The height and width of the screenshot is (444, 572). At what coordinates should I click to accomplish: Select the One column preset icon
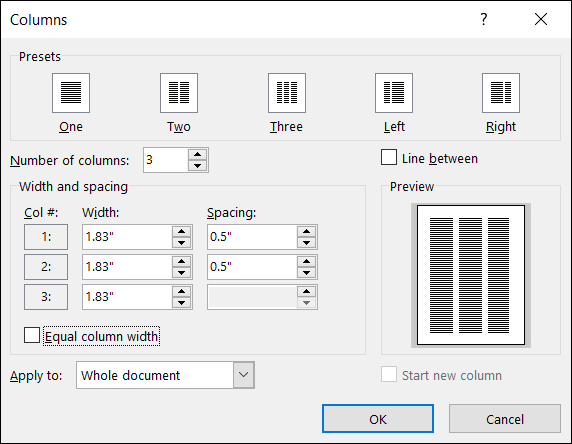point(71,93)
